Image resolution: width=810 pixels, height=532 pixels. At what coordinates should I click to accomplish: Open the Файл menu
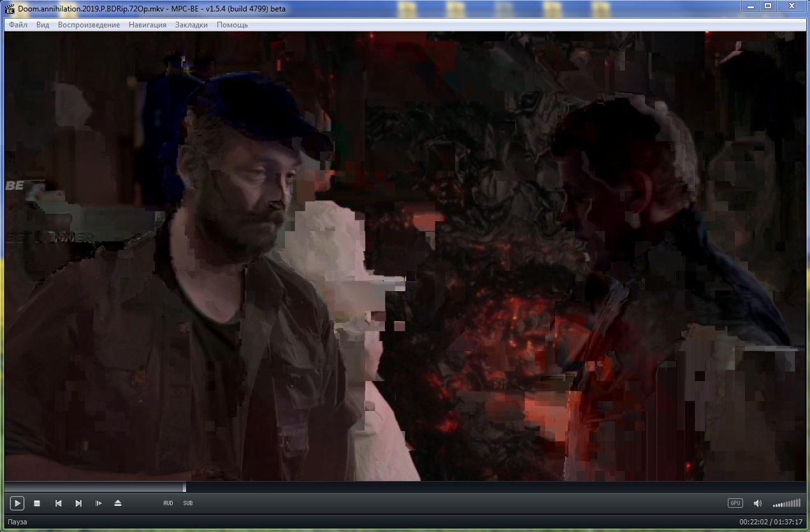tap(18, 25)
